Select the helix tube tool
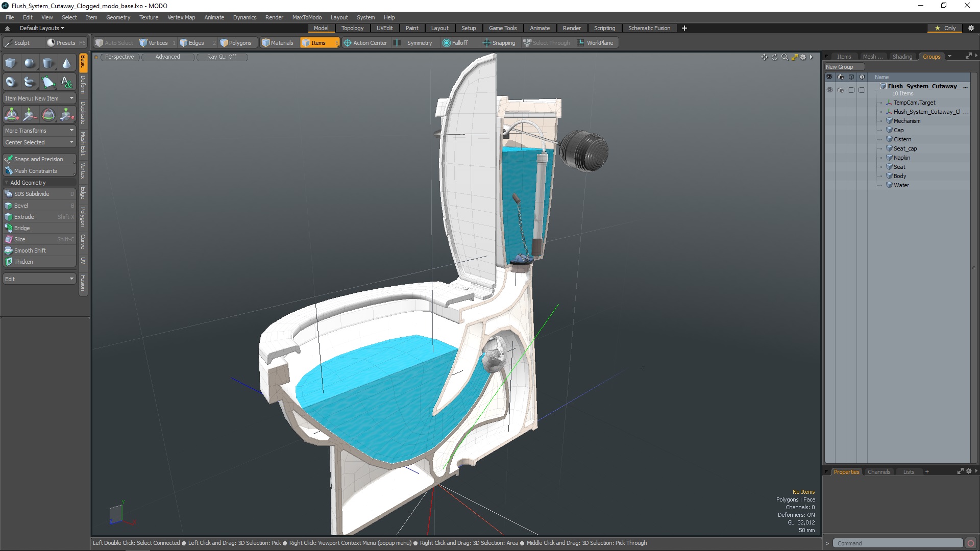980x551 pixels. click(30, 82)
